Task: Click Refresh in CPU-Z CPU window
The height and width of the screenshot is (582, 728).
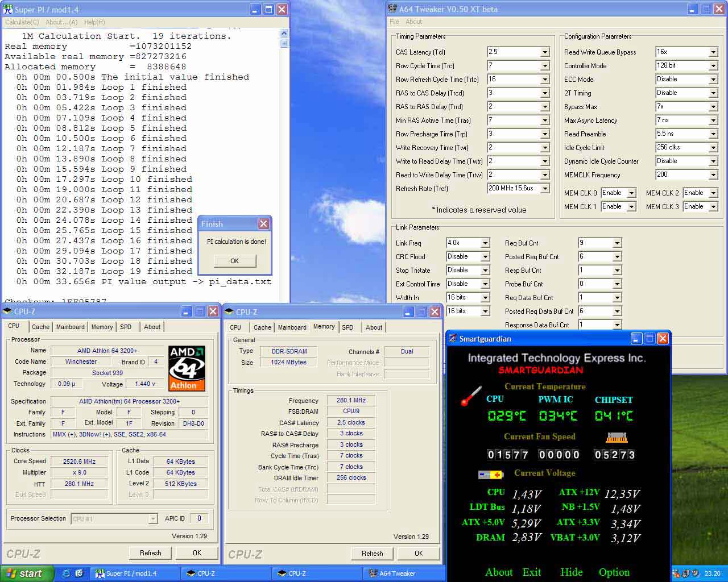Action: (151, 552)
